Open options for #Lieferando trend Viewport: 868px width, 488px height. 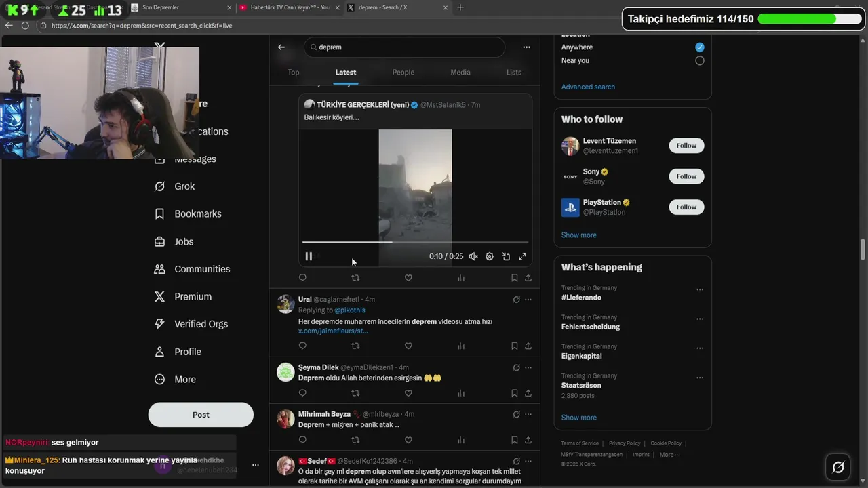click(x=700, y=289)
